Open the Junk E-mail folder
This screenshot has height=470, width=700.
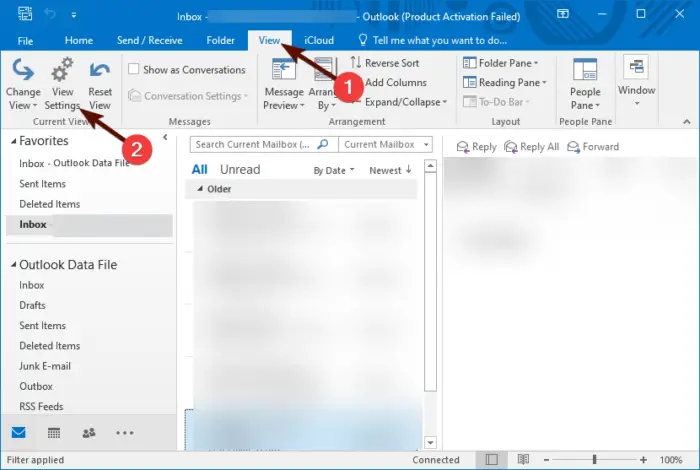coord(45,366)
